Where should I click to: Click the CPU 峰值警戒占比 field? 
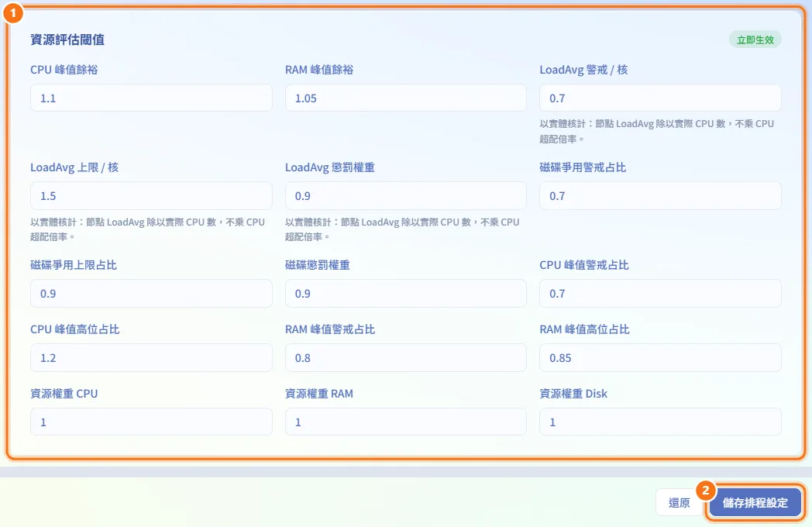[x=660, y=293]
